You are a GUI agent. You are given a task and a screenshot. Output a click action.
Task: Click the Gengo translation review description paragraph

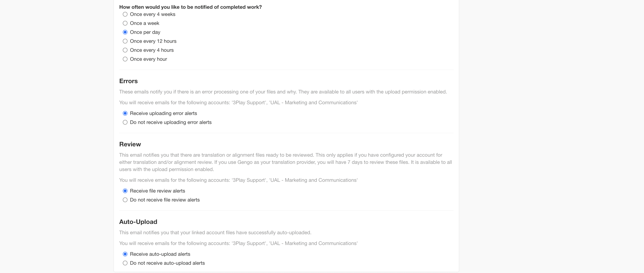(285, 162)
